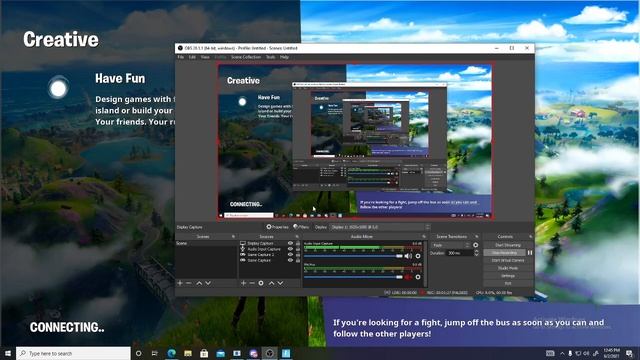
Task: Open Filters for the selected source
Action: click(301, 227)
